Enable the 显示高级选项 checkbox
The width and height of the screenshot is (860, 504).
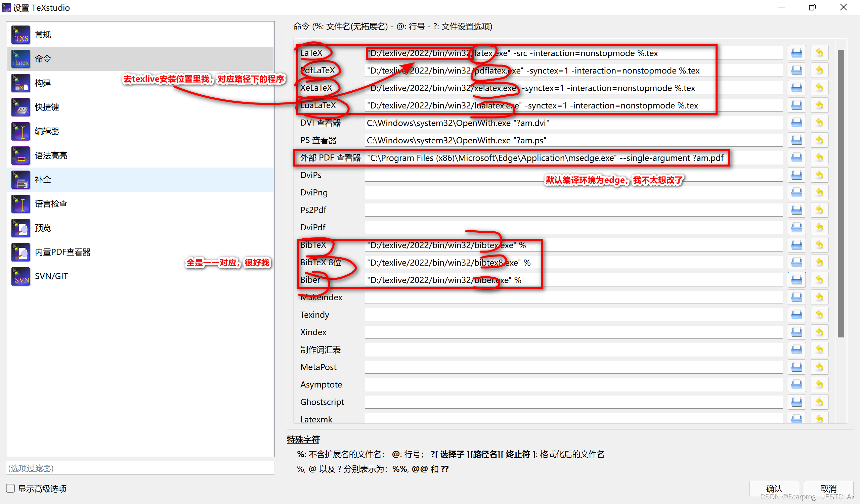pyautogui.click(x=10, y=488)
